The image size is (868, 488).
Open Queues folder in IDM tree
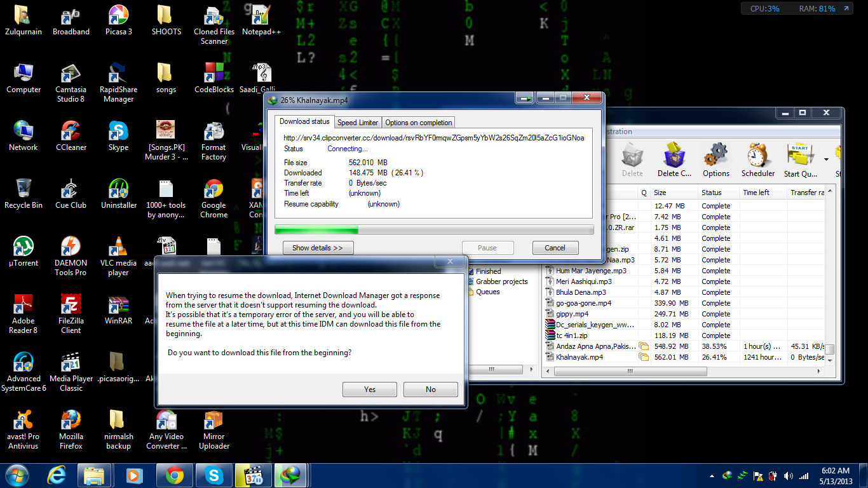pos(487,292)
